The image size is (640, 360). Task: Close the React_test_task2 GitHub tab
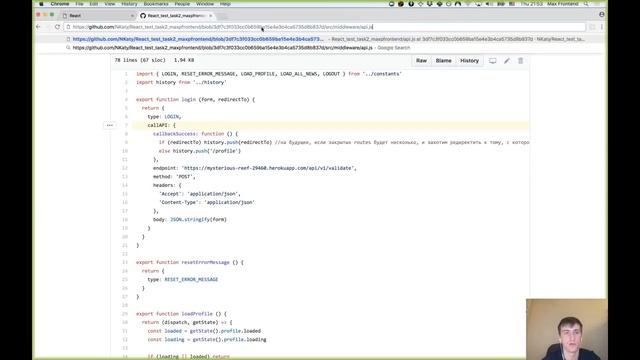211,16
